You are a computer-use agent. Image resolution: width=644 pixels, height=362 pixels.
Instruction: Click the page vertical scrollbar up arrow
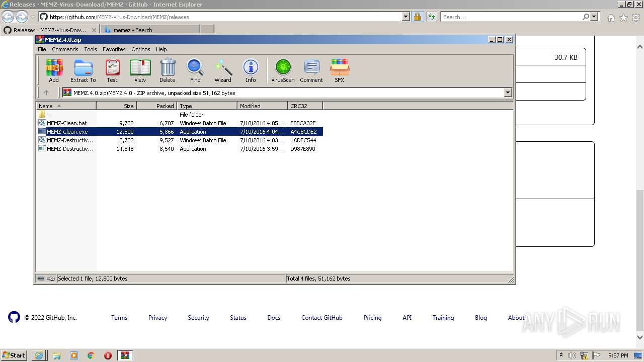(640, 47)
